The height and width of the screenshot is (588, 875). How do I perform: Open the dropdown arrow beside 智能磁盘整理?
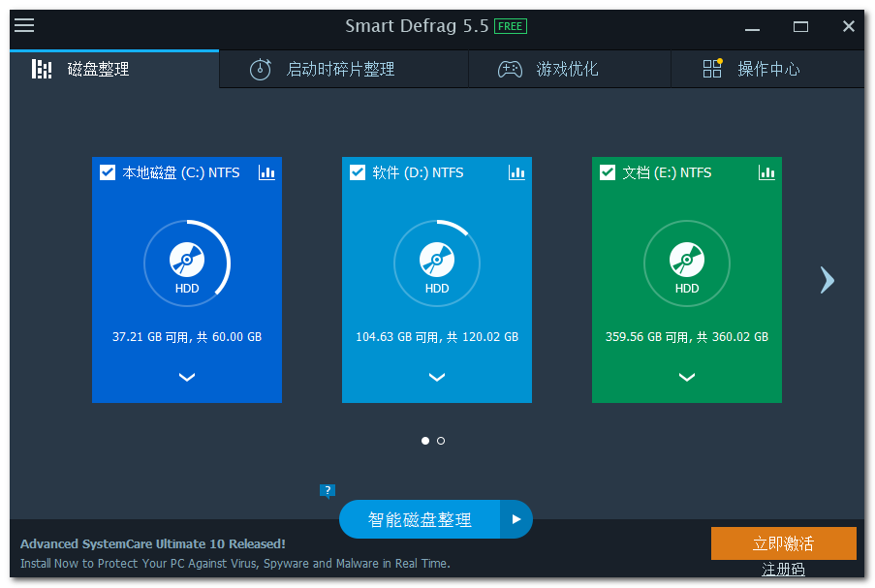pyautogui.click(x=516, y=519)
